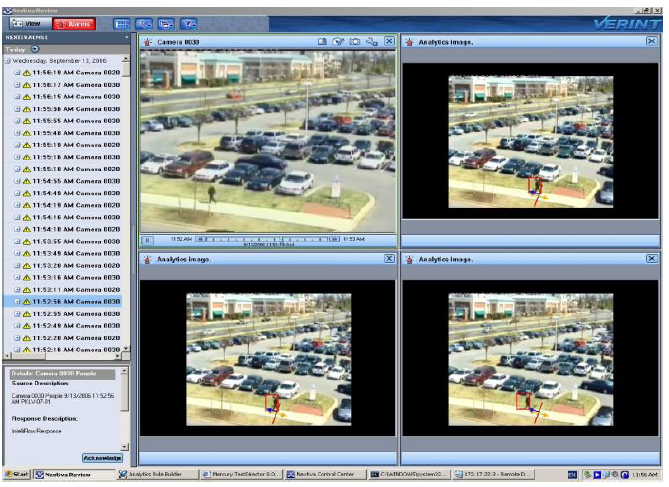The image size is (669, 487).
Task: Open the Help question-mark toolbar menu
Action: click(x=188, y=24)
